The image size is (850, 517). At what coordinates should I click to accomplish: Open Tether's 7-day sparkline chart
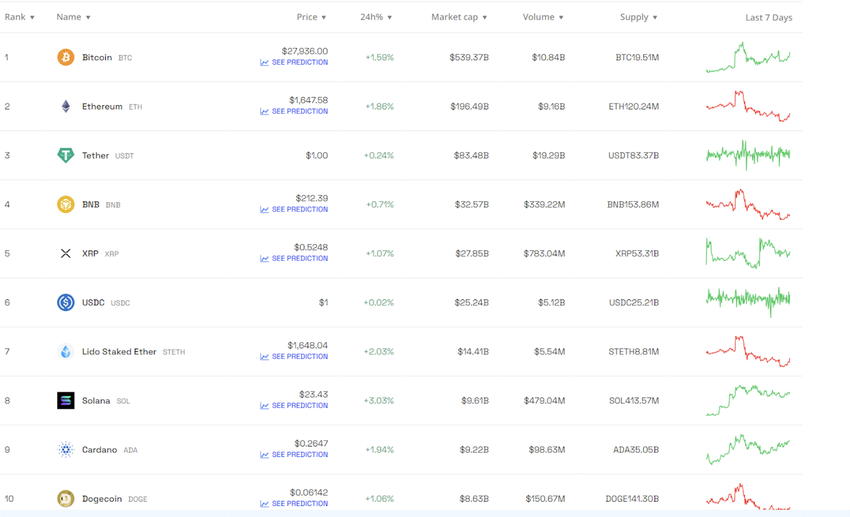[748, 156]
